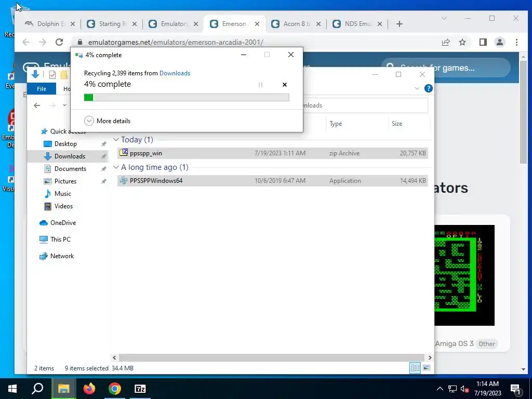Viewport: 532px width, 399px height.
Task: Open a new Chrome tab
Action: pyautogui.click(x=400, y=24)
